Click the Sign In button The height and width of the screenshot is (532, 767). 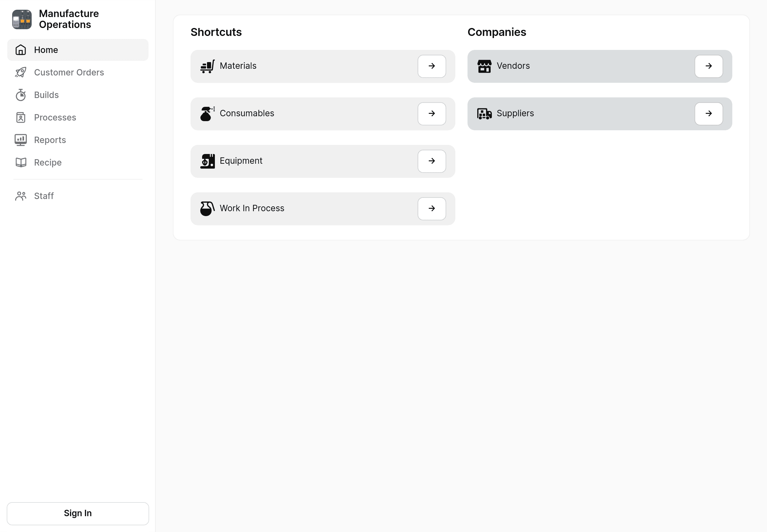[x=78, y=513]
